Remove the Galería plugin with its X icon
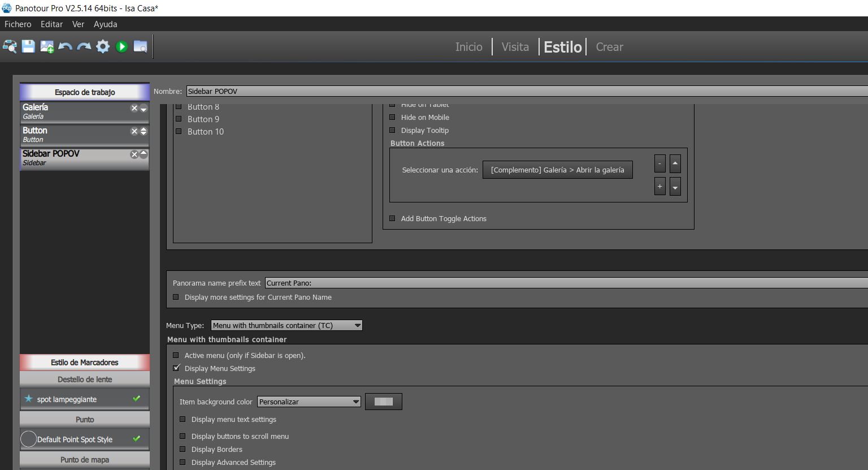The width and height of the screenshot is (868, 470). click(x=134, y=108)
